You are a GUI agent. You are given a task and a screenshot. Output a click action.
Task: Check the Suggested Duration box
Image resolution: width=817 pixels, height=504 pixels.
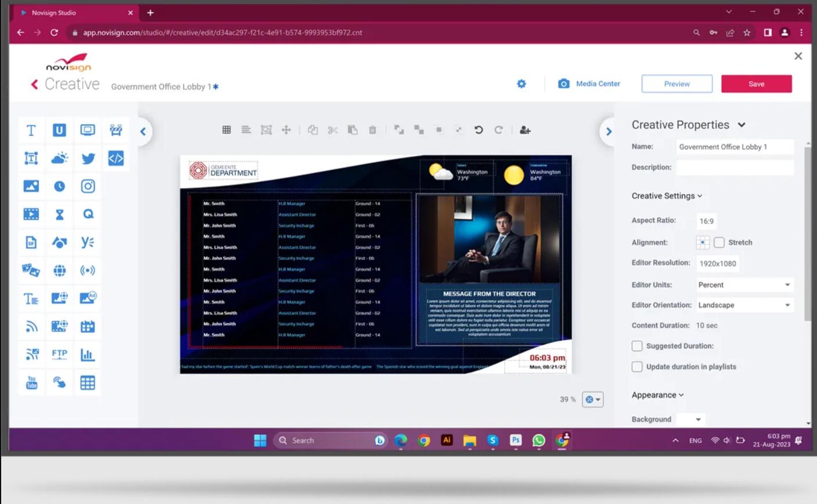click(x=637, y=346)
